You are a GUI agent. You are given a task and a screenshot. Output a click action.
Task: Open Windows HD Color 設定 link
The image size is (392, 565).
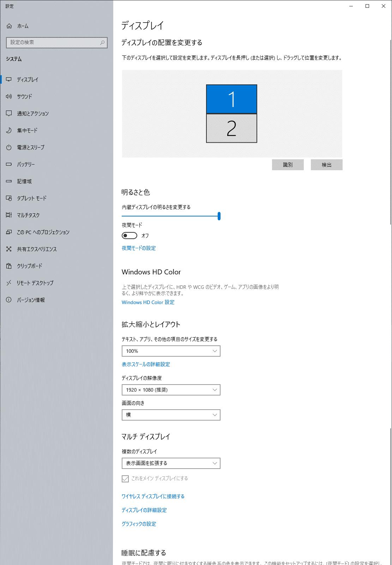(148, 302)
